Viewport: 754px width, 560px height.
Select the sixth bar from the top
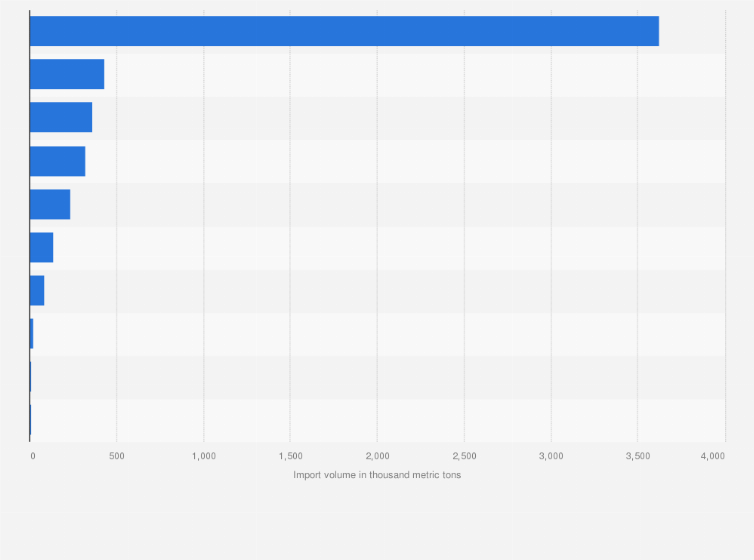pyautogui.click(x=41, y=247)
